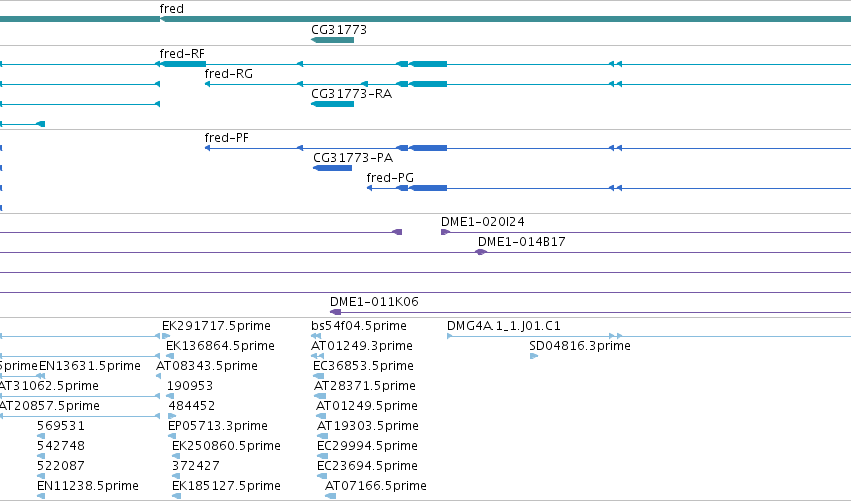Click the DME1-011K06 arrow marker

coord(335,312)
